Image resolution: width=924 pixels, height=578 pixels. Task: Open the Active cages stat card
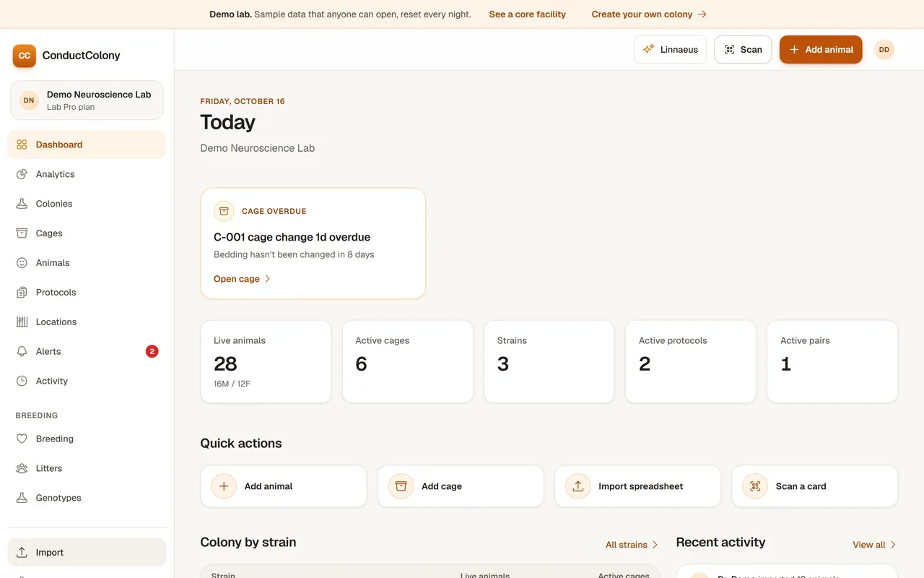[407, 362]
